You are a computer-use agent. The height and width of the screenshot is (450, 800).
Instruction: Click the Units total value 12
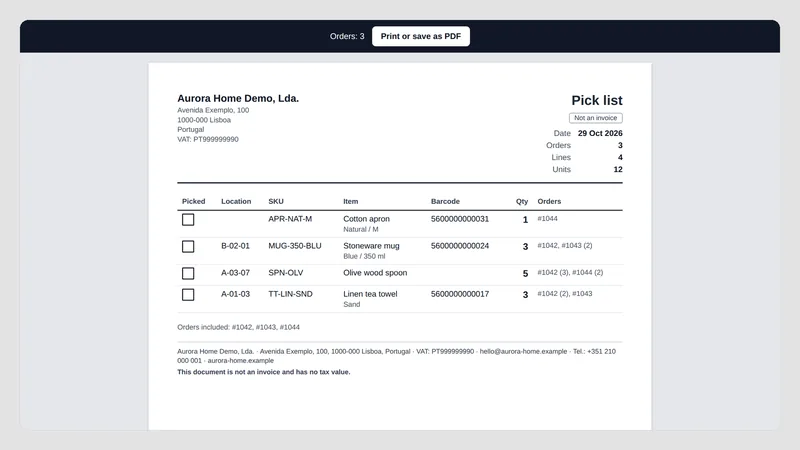coord(618,169)
